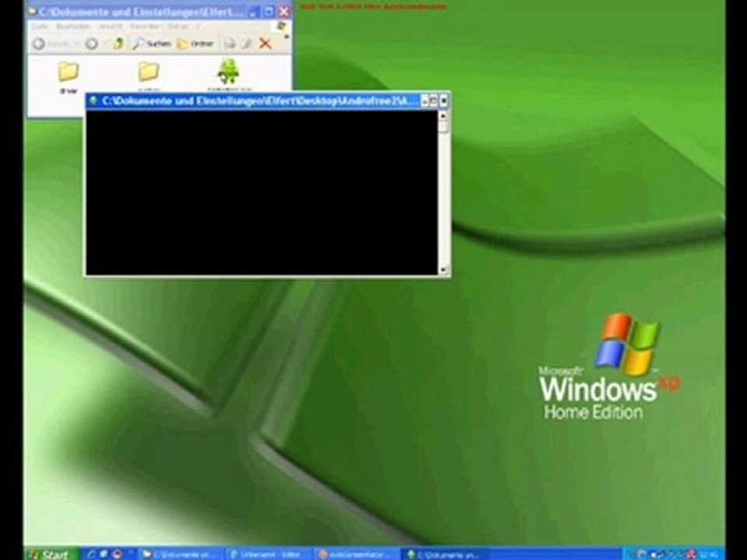The width and height of the screenshot is (747, 560).
Task: Click the console window title bar icon
Action: click(x=93, y=100)
